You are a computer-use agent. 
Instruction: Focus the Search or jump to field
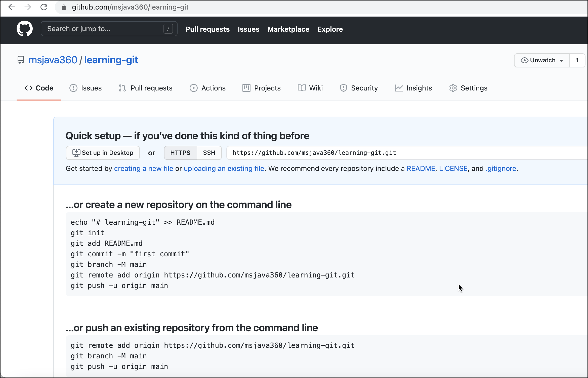(x=109, y=29)
